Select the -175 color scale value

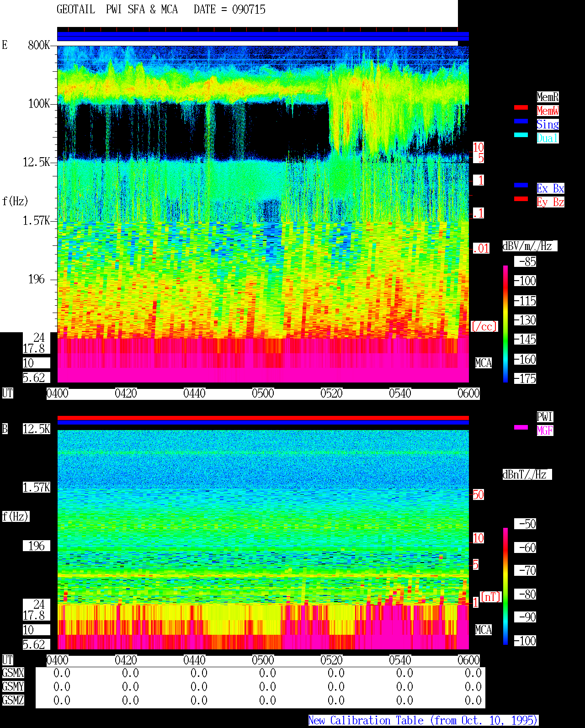coord(525,378)
